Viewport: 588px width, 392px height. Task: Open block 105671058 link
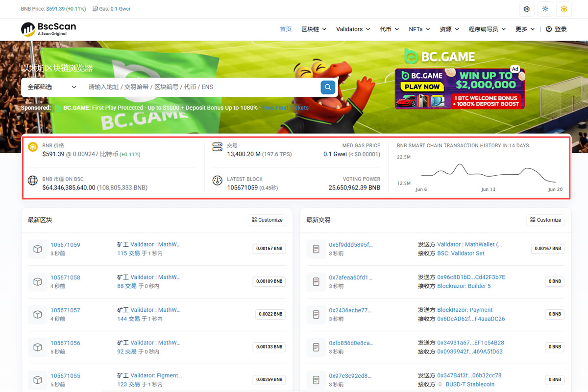tap(65, 277)
